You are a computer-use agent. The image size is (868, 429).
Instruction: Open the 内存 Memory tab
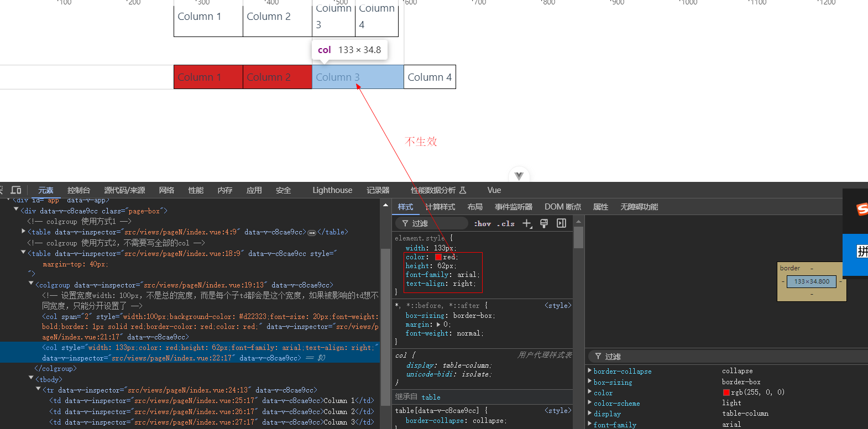(225, 190)
